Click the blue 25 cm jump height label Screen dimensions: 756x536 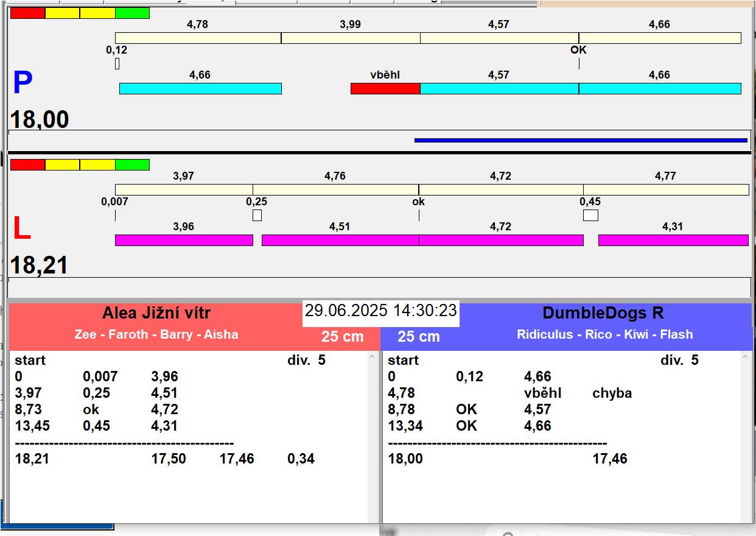(418, 337)
